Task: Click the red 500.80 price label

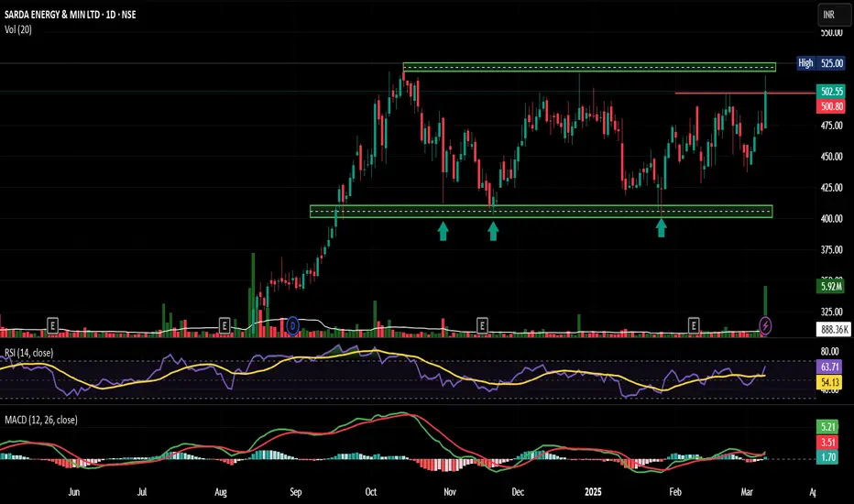Action: click(832, 106)
